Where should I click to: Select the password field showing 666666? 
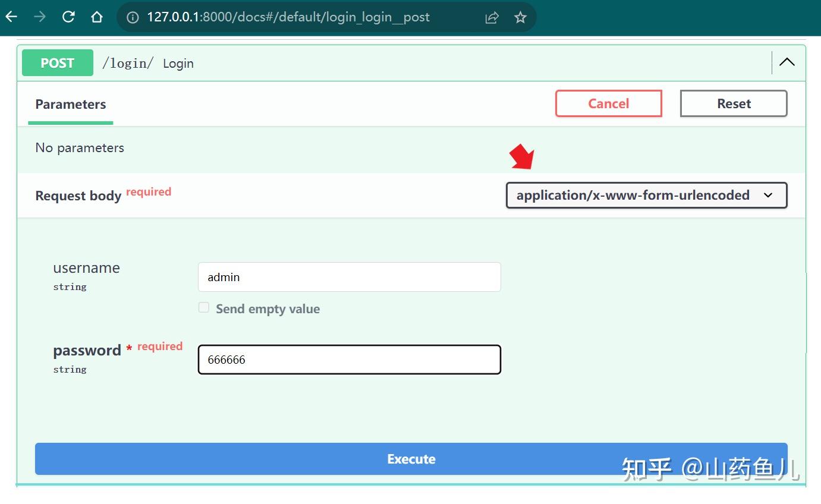(349, 359)
